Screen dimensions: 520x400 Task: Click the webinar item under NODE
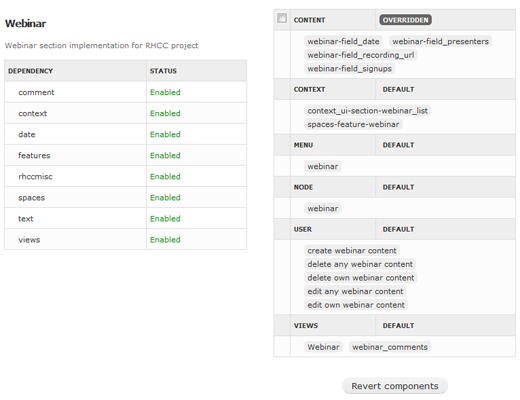323,208
